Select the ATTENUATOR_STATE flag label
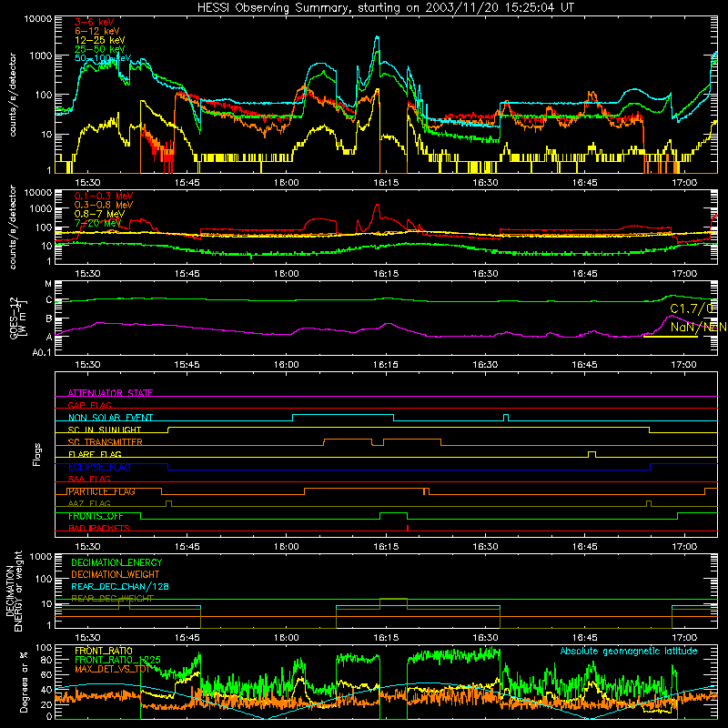Screen dimensions: 728x728 110,393
